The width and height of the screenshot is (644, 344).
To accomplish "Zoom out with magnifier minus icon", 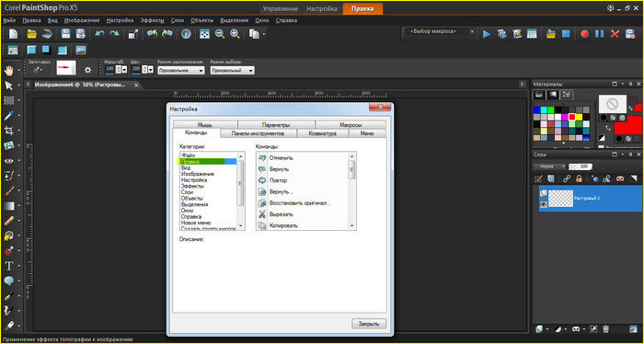I will click(220, 34).
